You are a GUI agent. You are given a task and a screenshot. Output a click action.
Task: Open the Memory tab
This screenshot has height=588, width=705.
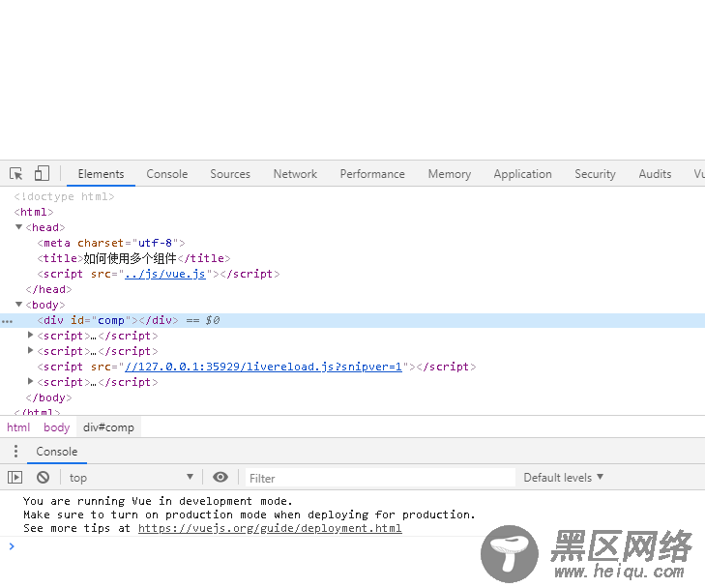tap(449, 174)
